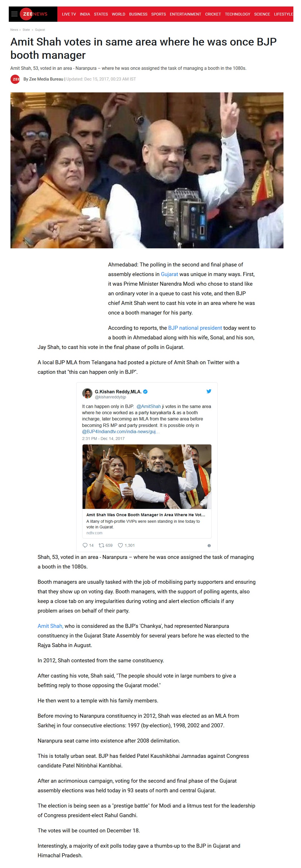Click the Twitter bird icon in the tweet
Viewport: 301px width, 868px height.
coord(209,391)
